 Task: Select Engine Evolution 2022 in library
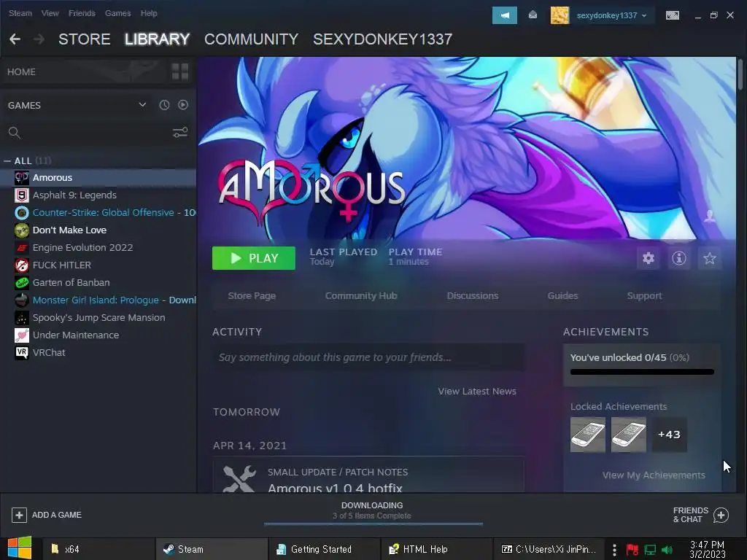(98, 248)
